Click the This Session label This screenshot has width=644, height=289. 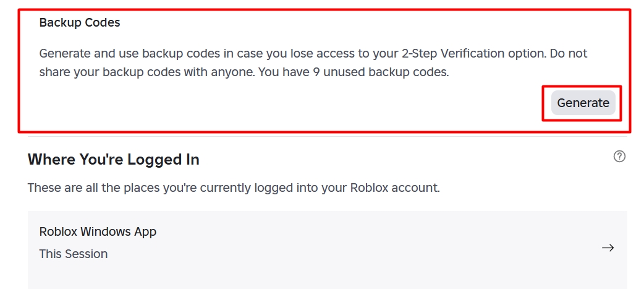(x=74, y=254)
